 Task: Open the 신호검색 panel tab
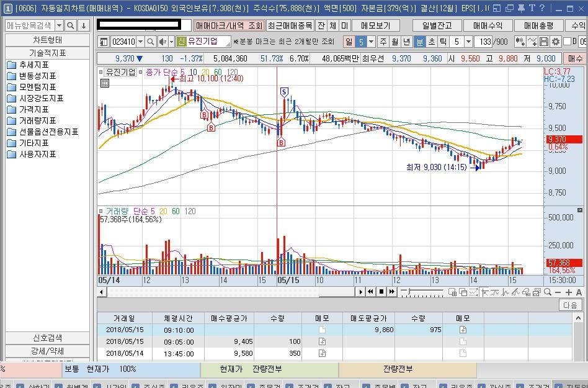coord(47,338)
